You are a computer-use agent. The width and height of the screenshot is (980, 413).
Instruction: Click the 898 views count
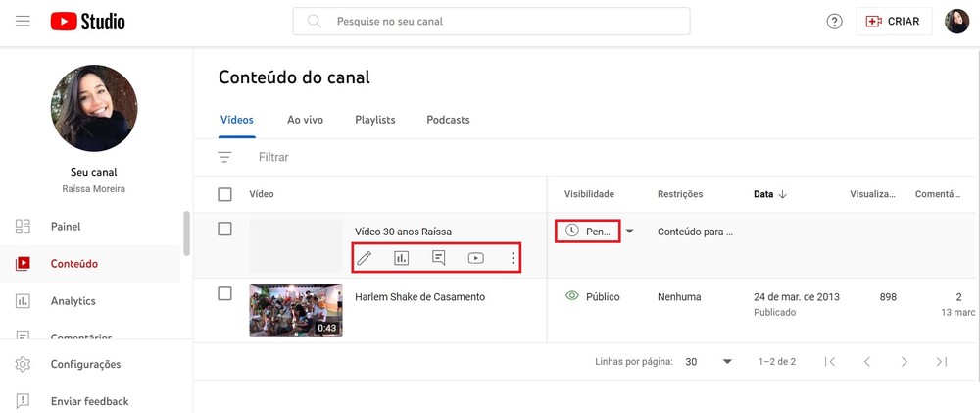[888, 297]
